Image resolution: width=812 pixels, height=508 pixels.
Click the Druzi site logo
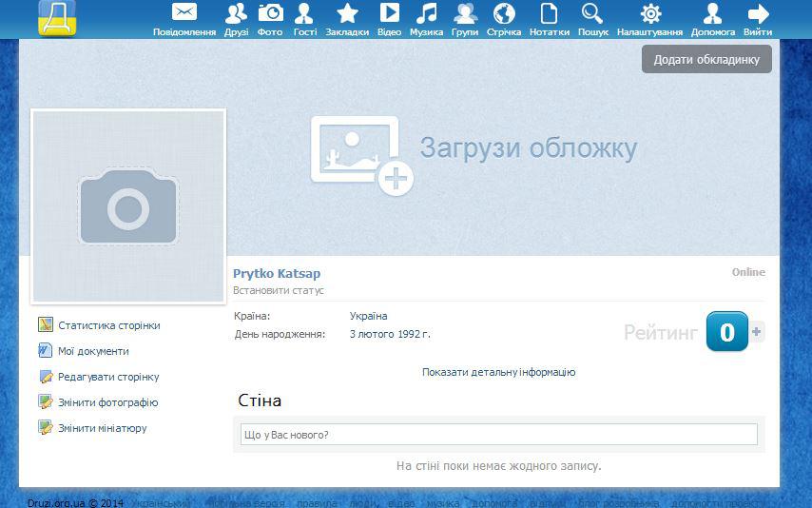tap(57, 19)
